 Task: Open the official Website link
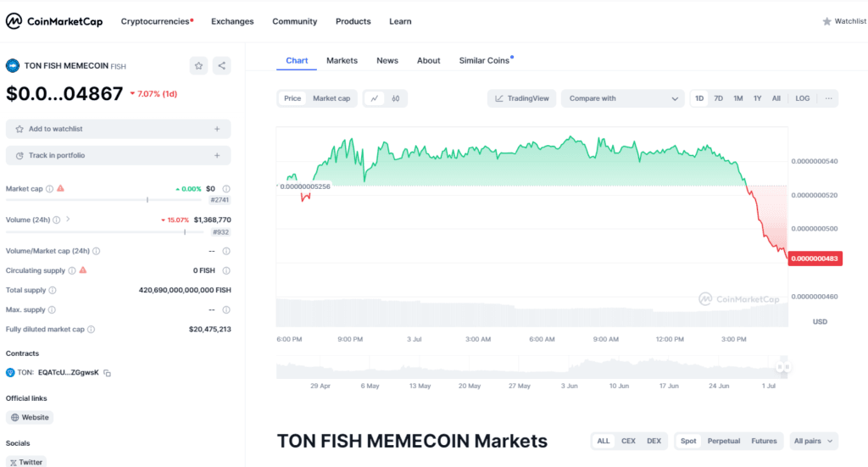(x=30, y=418)
